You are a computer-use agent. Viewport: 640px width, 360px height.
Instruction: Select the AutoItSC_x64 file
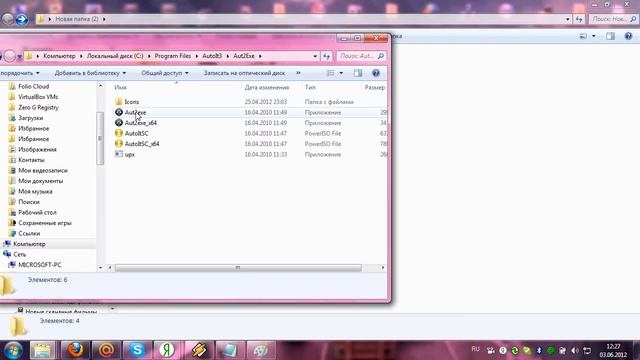pyautogui.click(x=142, y=144)
